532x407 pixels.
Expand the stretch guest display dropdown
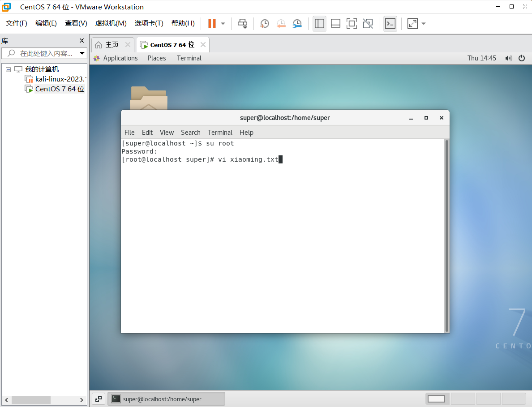[424, 23]
